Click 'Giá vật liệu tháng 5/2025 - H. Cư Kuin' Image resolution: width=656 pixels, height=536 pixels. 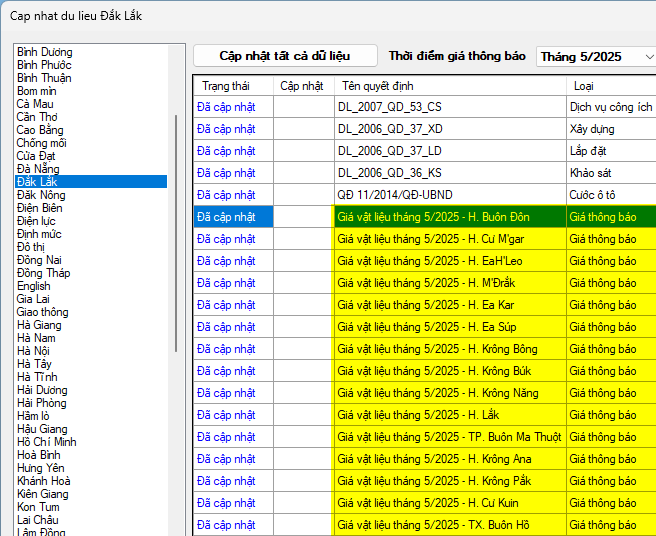tap(450, 503)
